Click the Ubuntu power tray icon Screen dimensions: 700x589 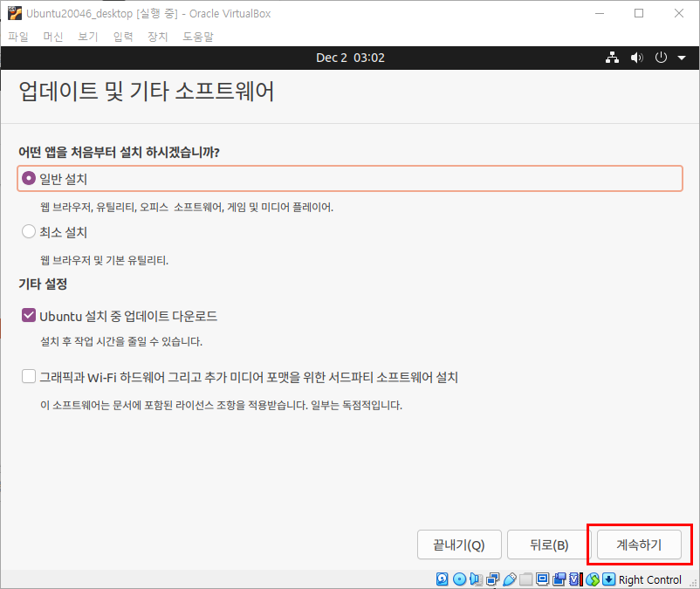coord(661,58)
